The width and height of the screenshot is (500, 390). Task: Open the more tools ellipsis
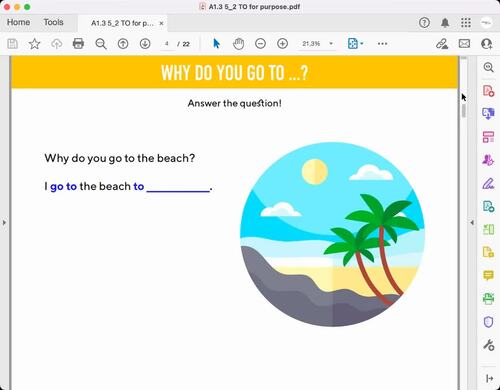click(x=382, y=44)
